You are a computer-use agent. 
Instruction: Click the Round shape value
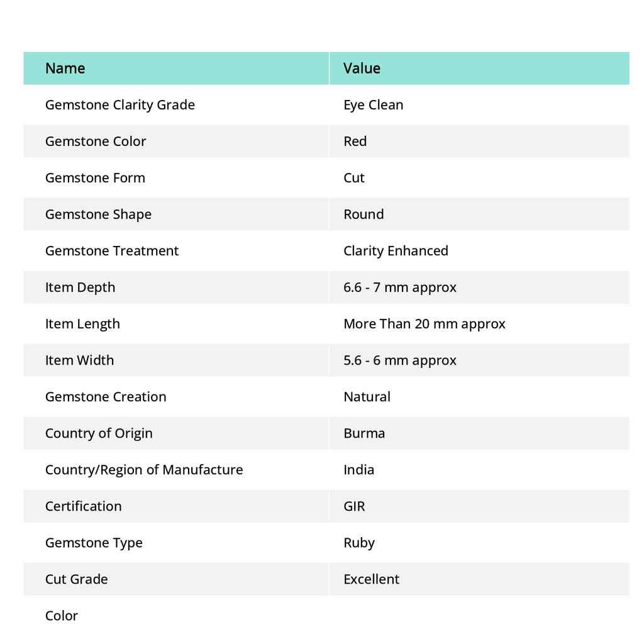(x=364, y=214)
